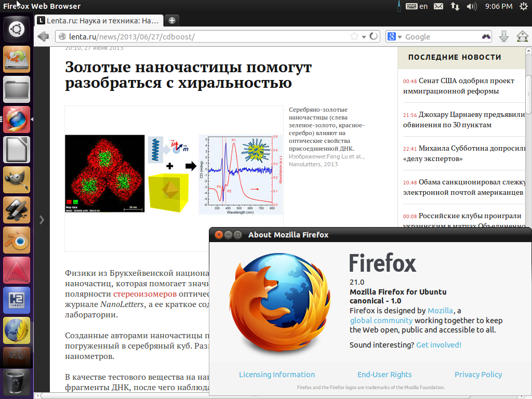The image size is (532, 399).
Task: Click the Get involved! link
Action: point(438,345)
